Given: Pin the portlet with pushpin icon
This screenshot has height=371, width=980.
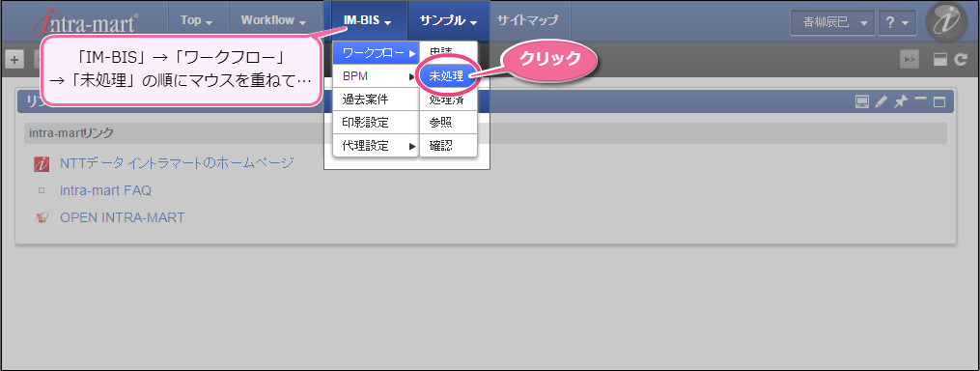Looking at the screenshot, I should coord(900,102).
